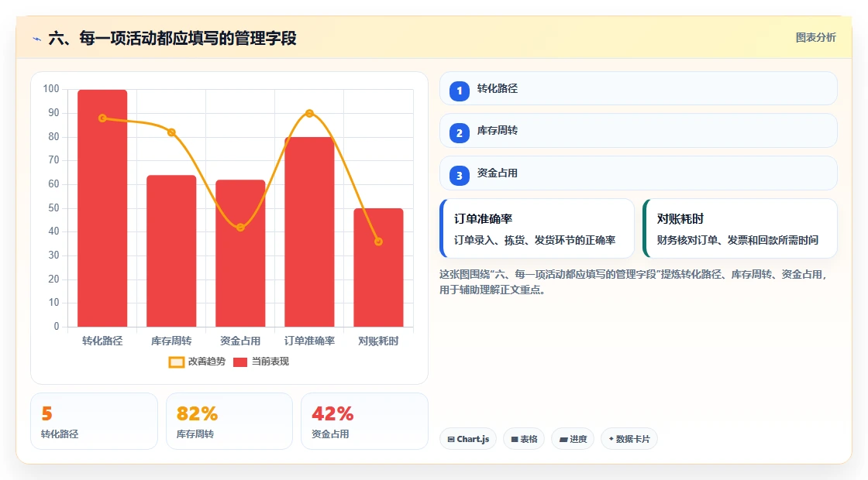Image resolution: width=868 pixels, height=480 pixels.
Task: Click the 图表分析 label in the header
Action: pos(815,38)
